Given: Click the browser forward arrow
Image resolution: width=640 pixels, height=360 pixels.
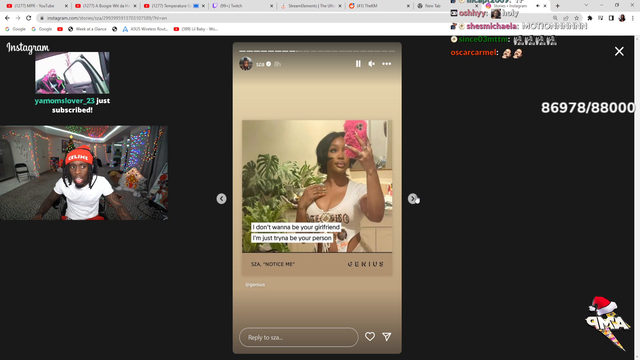Looking at the screenshot, I should [18, 18].
